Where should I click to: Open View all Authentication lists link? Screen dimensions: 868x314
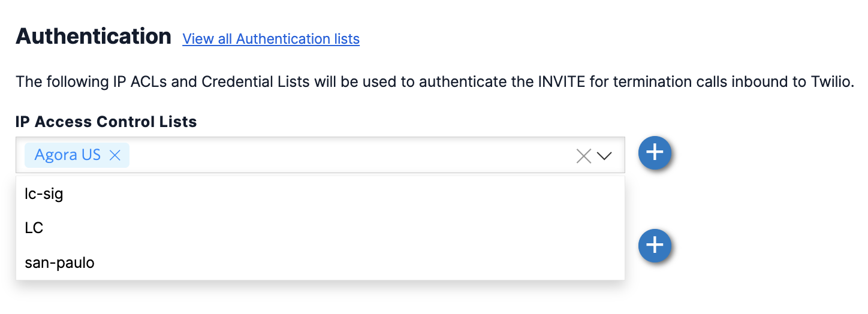(271, 39)
